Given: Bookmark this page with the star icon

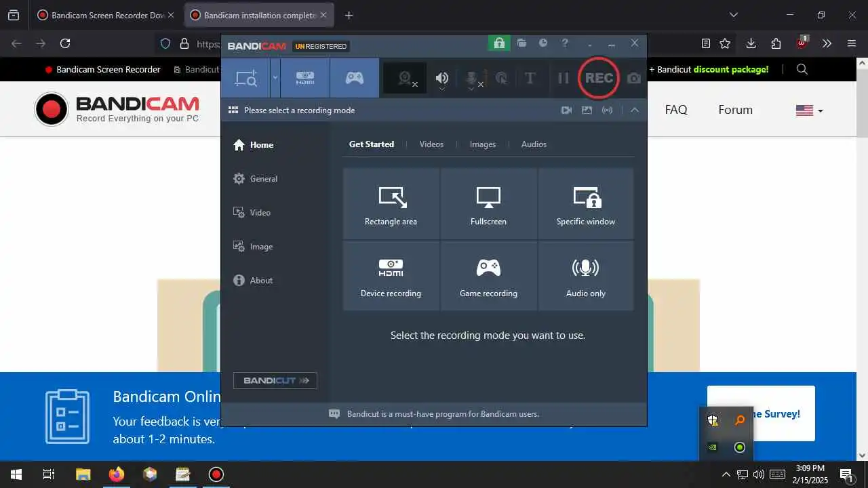Looking at the screenshot, I should [x=725, y=43].
